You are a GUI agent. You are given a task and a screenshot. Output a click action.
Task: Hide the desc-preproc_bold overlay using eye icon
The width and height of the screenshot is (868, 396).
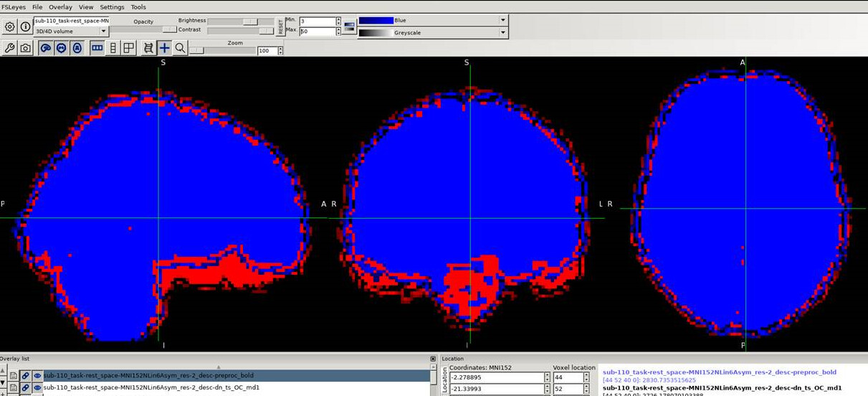(37, 375)
